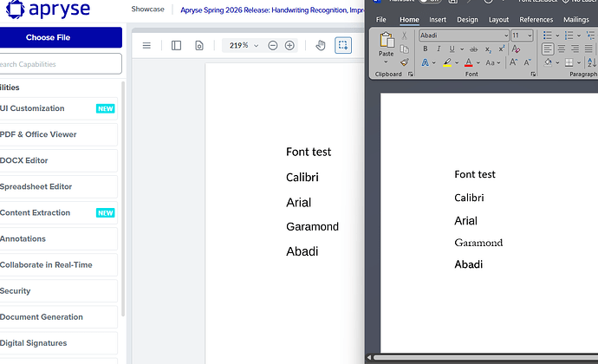
Task: Select Document Generation in sidebar
Action: click(x=58, y=317)
